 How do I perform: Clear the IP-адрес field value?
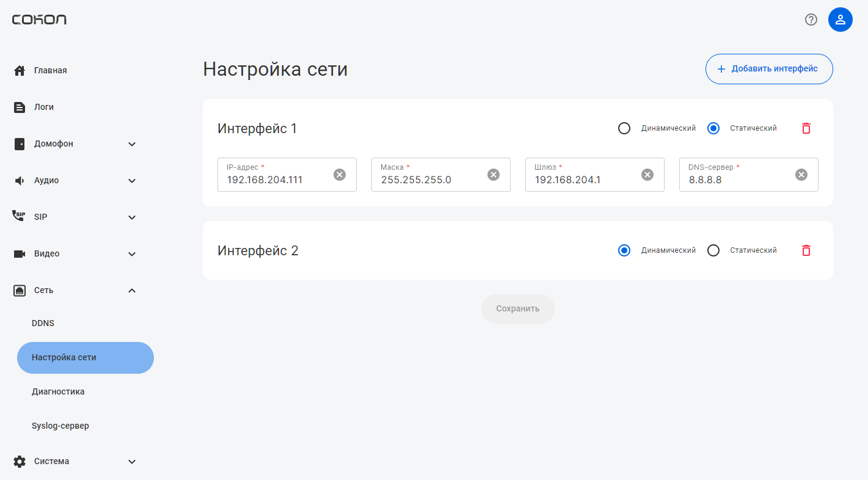[340, 175]
